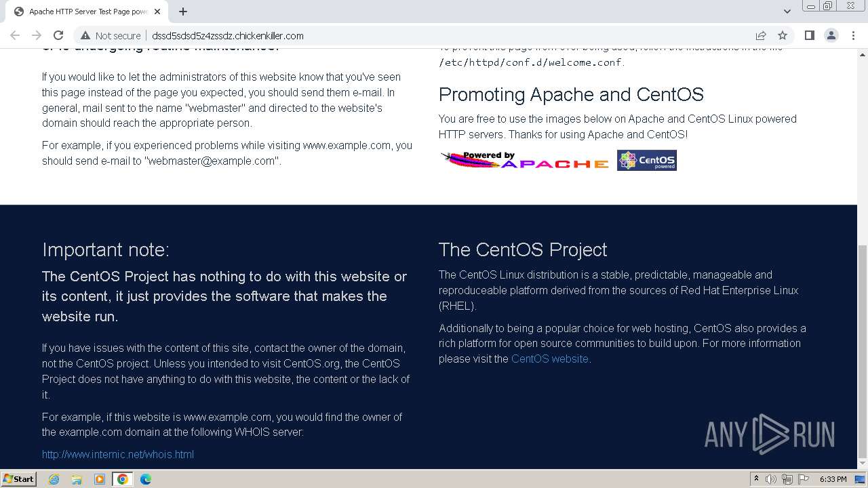This screenshot has width=868, height=488.
Task: Click the 6:33 PM system clock
Action: 833,479
